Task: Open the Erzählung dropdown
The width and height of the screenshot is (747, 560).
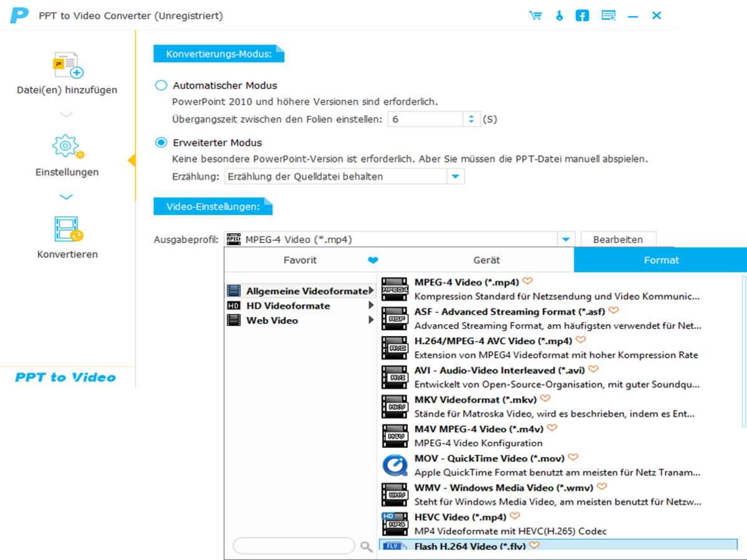Action: tap(456, 177)
